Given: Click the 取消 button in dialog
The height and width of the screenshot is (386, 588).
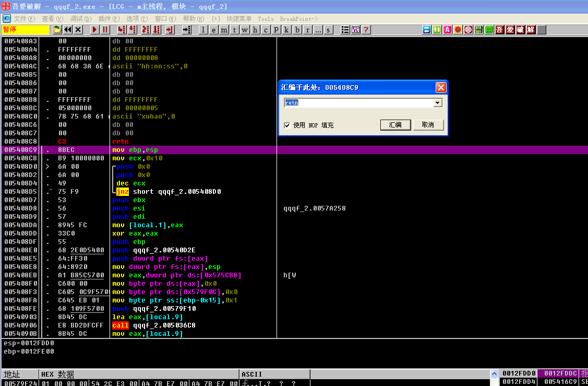Looking at the screenshot, I should coord(428,125).
